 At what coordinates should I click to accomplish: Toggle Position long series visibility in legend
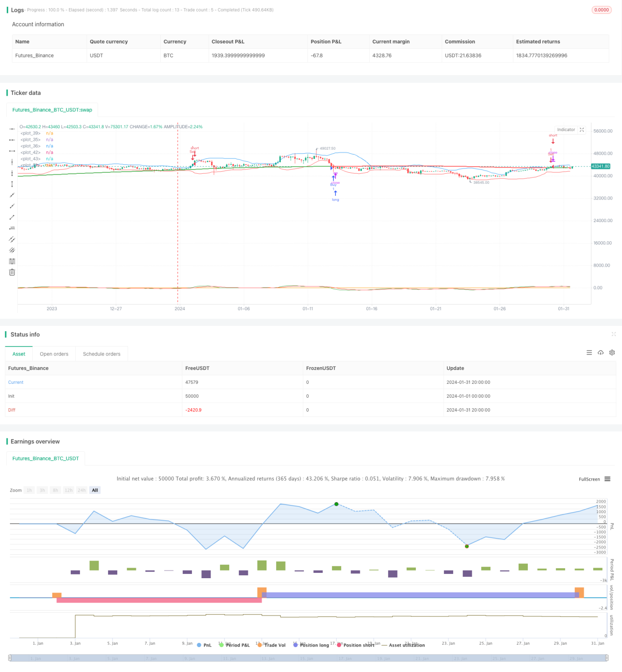click(311, 645)
